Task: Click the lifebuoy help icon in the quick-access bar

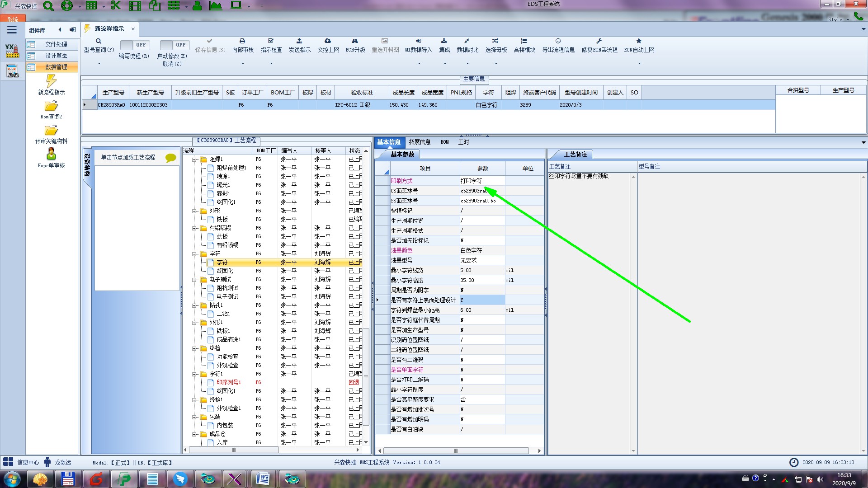Action: [x=67, y=6]
